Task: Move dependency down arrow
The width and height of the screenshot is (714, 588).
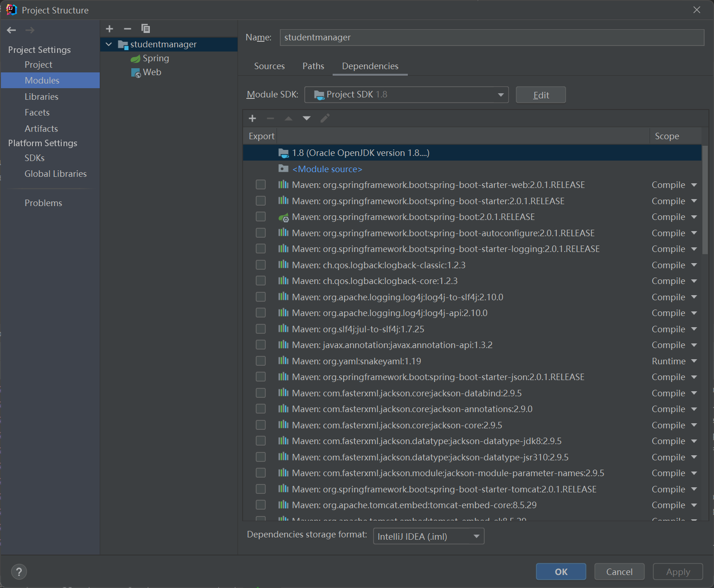Action: point(307,118)
